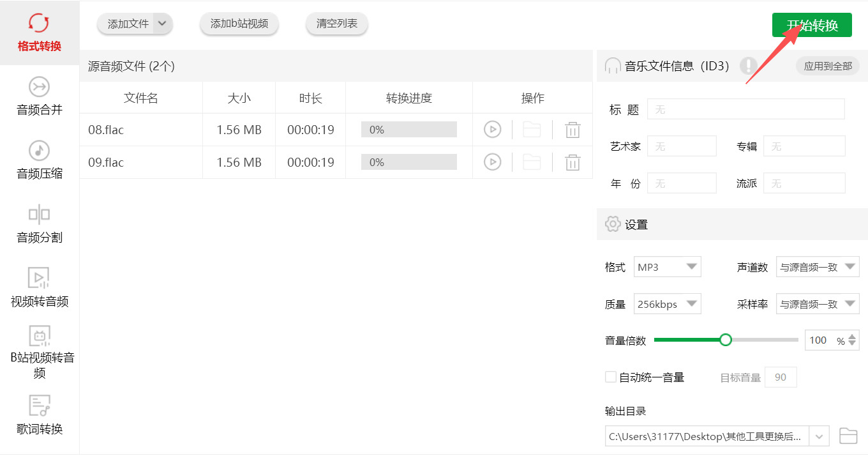Delete 09.flac using its trash icon
This screenshot has width=868, height=456.
[572, 162]
